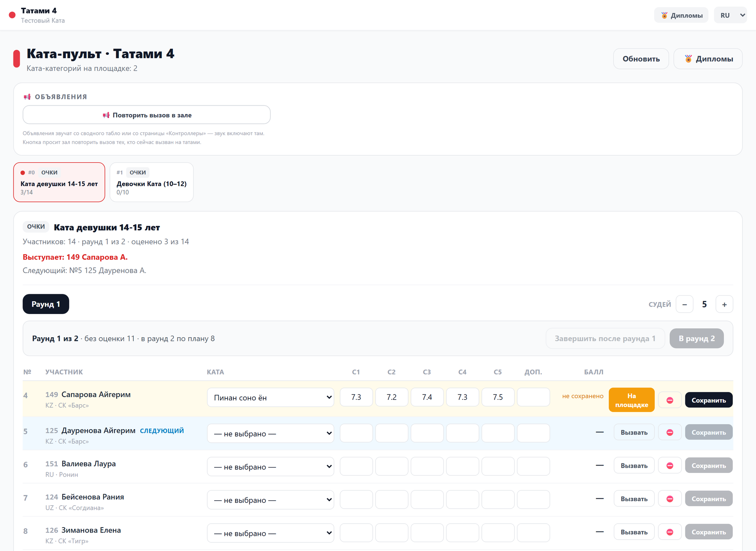756x551 pixels.
Task: Click С1 score field with 7.3
Action: pos(356,397)
